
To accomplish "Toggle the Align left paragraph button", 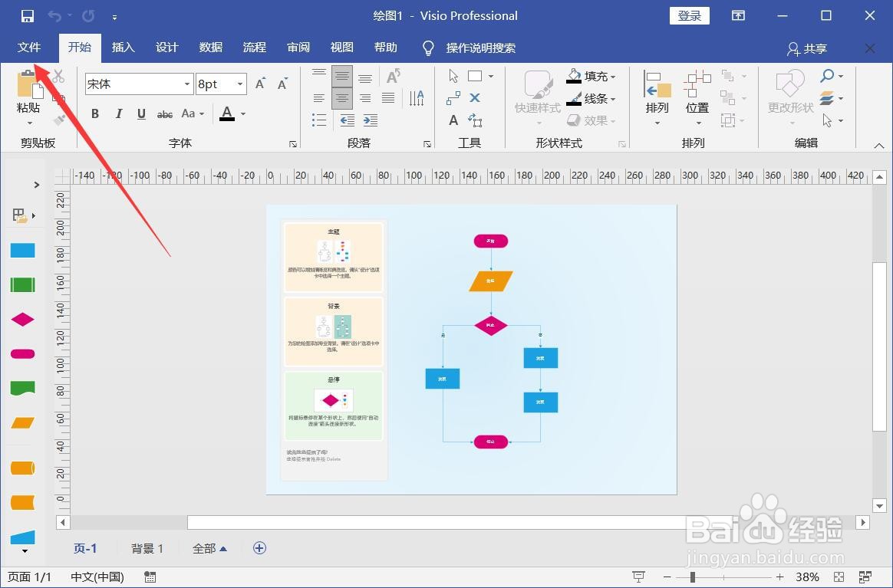I will click(319, 98).
